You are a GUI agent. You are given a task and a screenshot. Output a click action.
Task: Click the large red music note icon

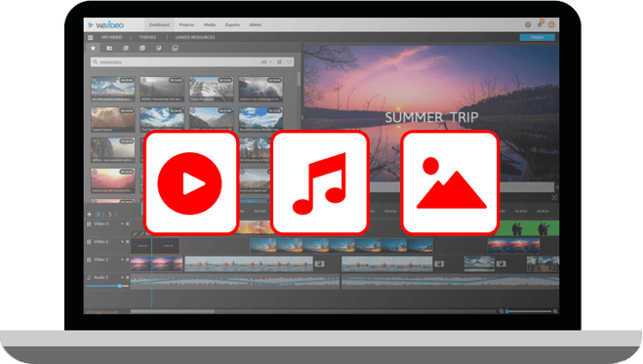(320, 182)
